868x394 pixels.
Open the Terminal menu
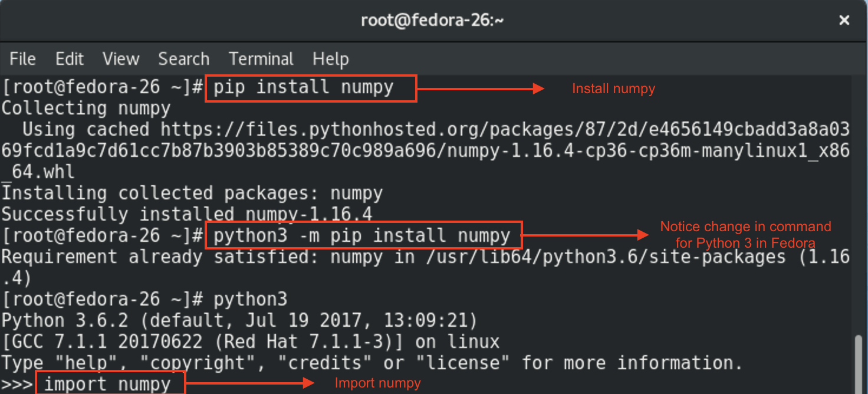tap(261, 58)
